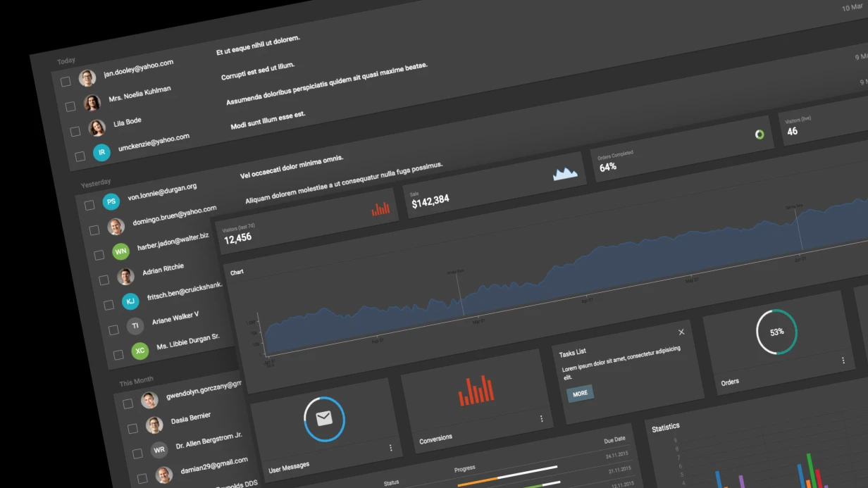Close the Tasks List card
The image size is (868, 488).
681,332
